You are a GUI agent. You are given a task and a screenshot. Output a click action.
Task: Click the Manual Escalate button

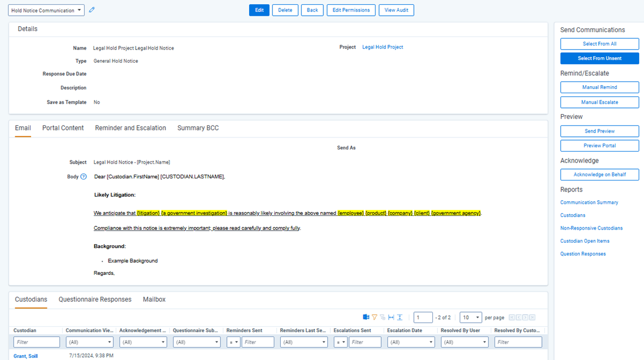[x=600, y=103]
